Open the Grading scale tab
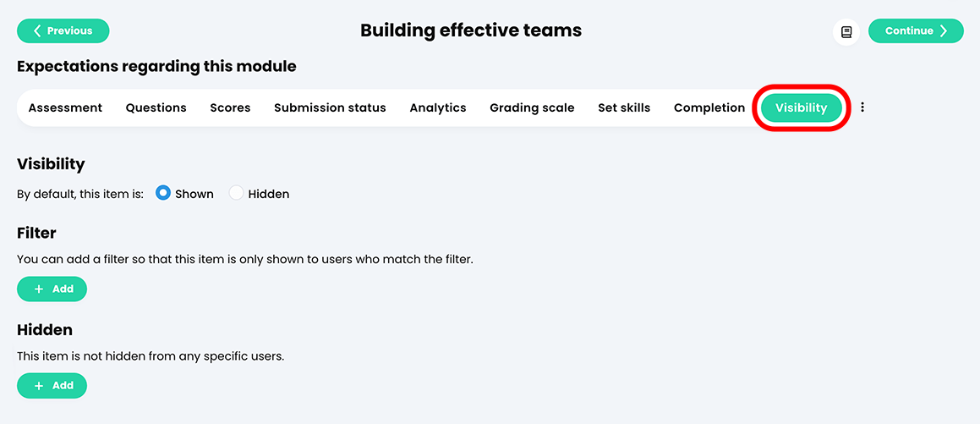This screenshot has width=980, height=424. (532, 107)
